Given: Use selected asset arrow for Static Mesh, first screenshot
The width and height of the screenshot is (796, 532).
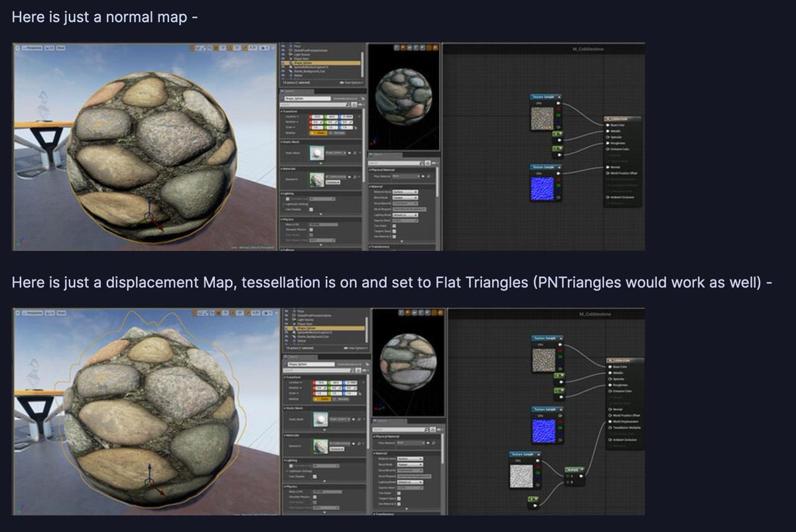Looking at the screenshot, I should coord(350,153).
